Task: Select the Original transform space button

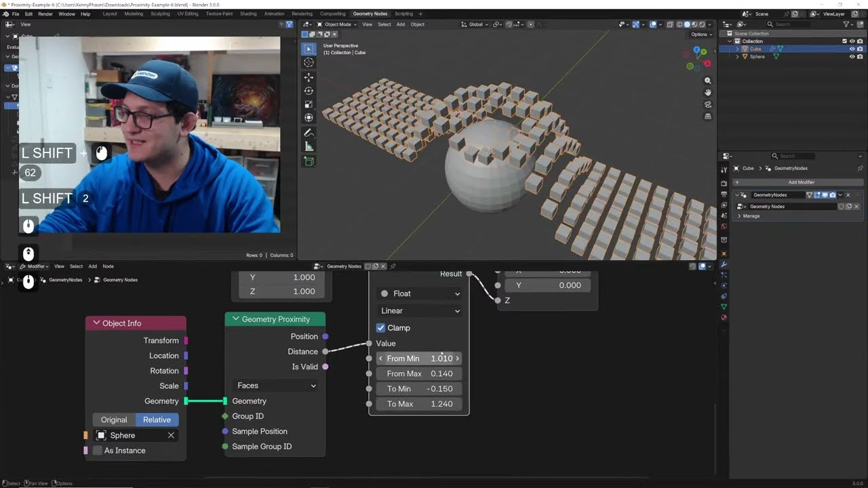Action: 114,420
